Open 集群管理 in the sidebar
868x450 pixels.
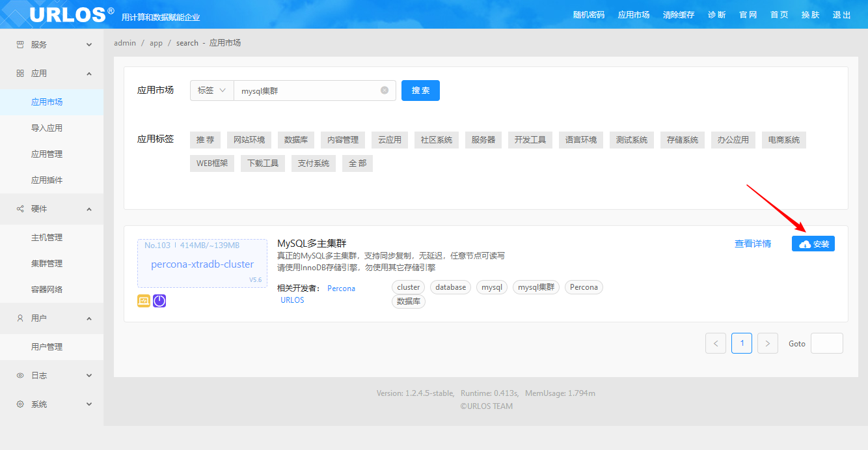(x=47, y=264)
